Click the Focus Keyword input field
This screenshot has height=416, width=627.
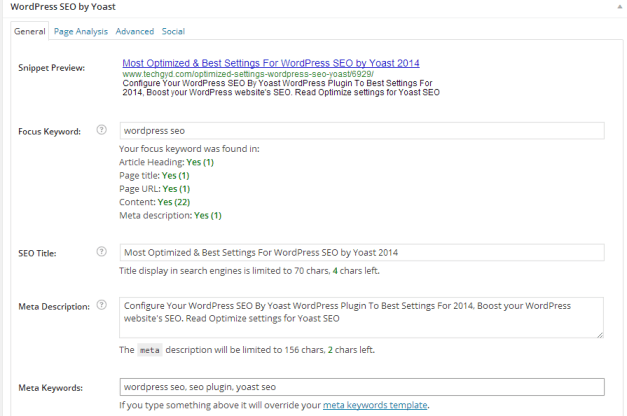(x=362, y=131)
